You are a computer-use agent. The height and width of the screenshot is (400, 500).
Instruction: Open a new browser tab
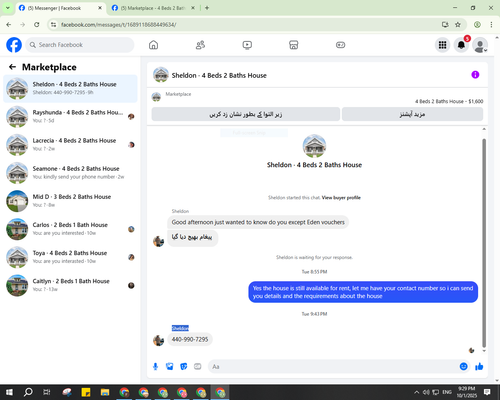pyautogui.click(x=207, y=8)
